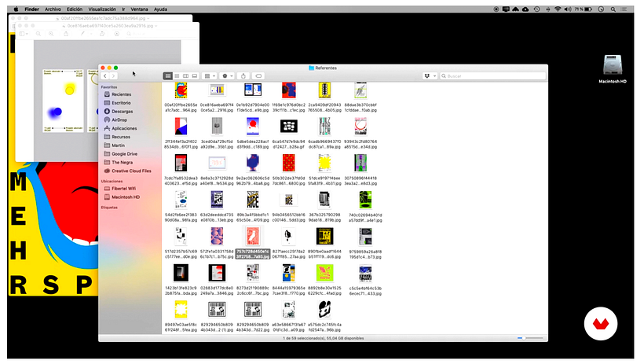
Task: Select file 6ca547d7e9dc94...b28a.gif thumbnail
Action: tap(289, 127)
